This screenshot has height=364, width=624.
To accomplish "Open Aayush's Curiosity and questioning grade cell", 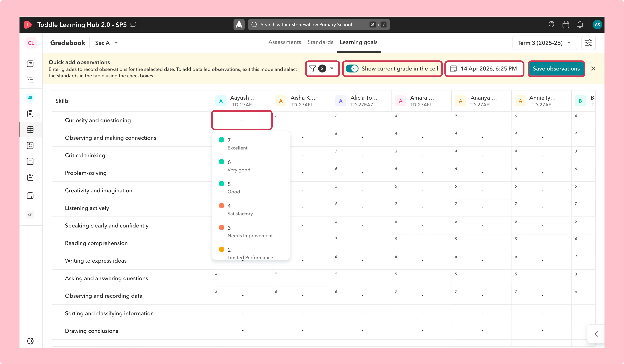I will coord(242,120).
